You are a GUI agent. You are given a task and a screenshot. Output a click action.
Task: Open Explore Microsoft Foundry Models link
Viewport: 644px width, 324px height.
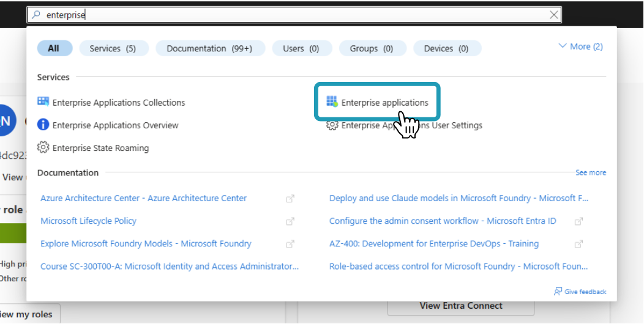(146, 244)
